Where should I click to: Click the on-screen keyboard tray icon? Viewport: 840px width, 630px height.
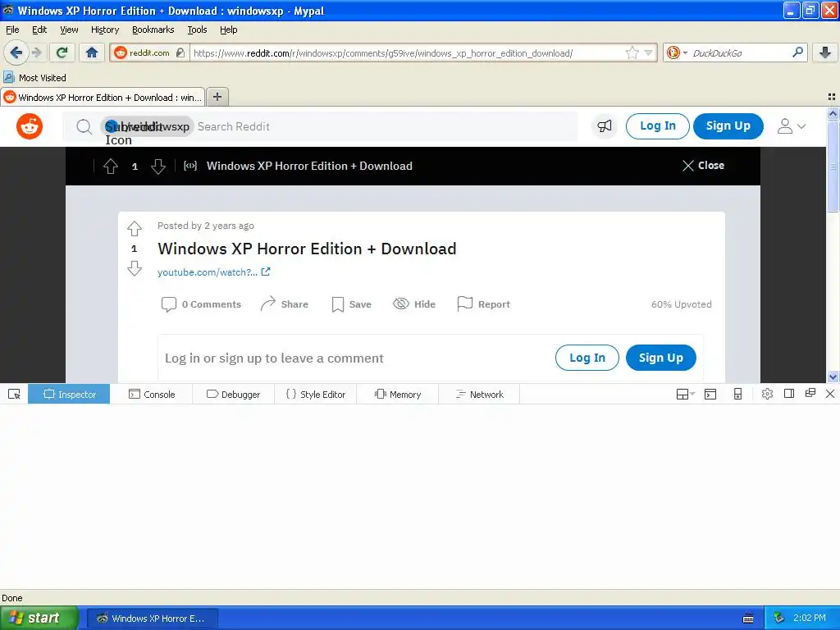pyautogui.click(x=748, y=619)
